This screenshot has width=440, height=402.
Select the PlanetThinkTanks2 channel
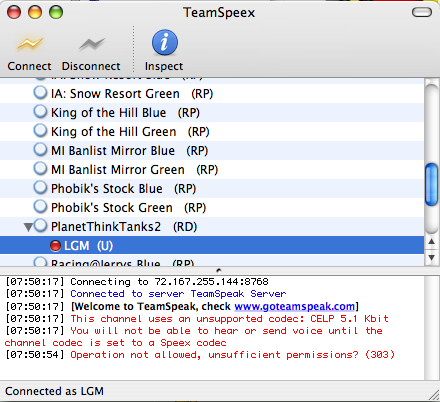212,227
